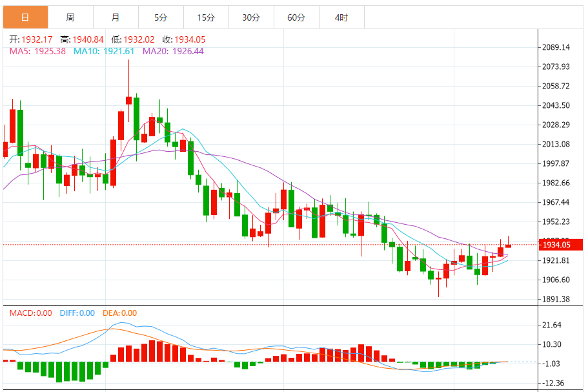Open the 5分 timeframe tab
The height and width of the screenshot is (392, 588).
tap(161, 17)
